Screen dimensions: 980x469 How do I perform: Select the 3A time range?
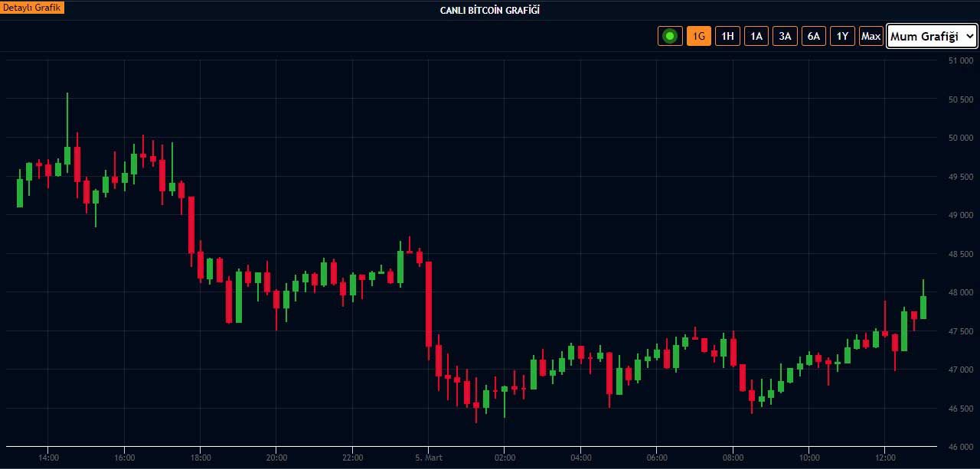785,36
